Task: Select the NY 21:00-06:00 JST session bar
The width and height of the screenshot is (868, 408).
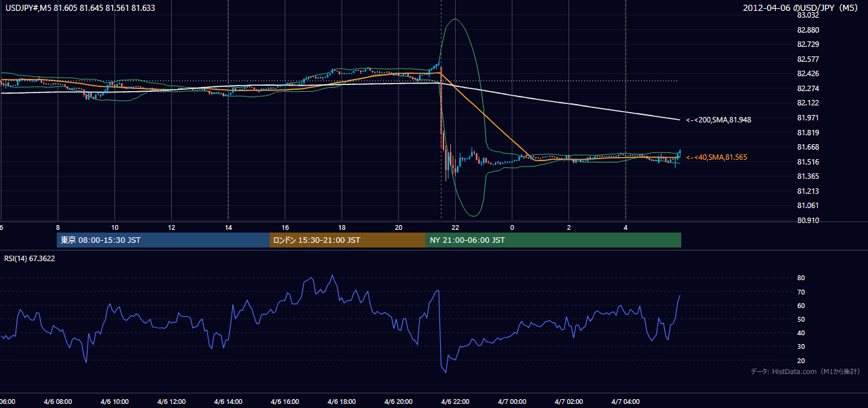Action: tap(554, 240)
